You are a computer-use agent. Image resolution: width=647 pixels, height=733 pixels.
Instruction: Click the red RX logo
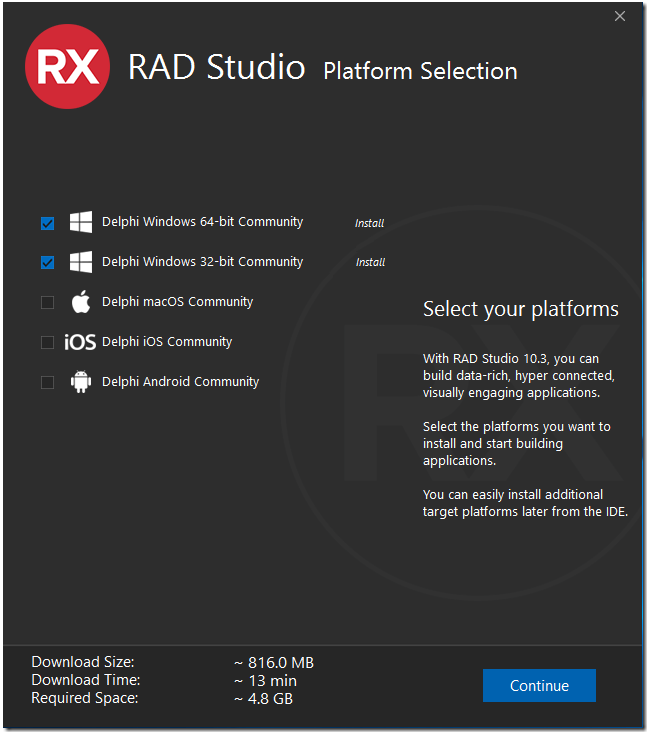(x=67, y=66)
